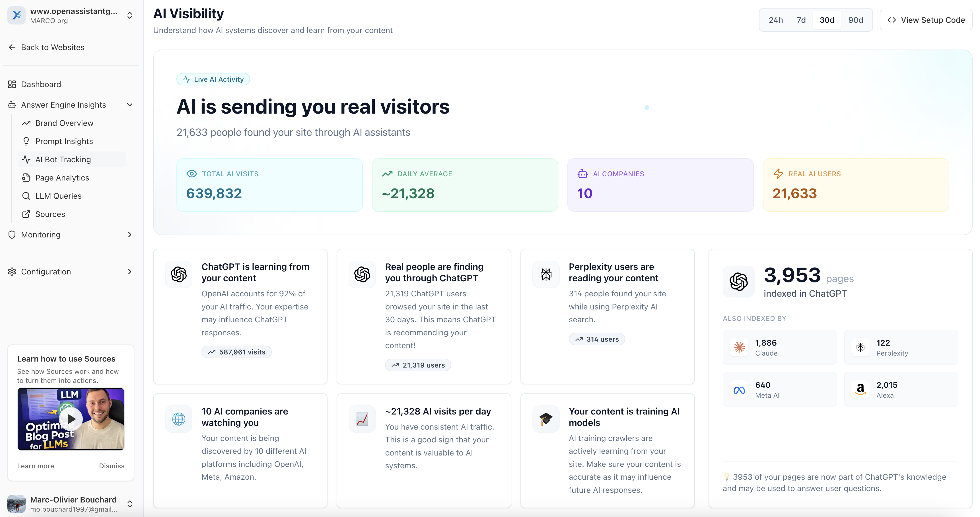Open Page Analytics in the sidebar
Image resolution: width=980 pixels, height=517 pixels.
pos(62,178)
